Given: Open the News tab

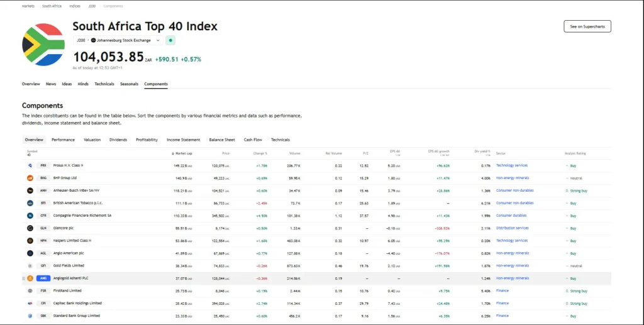Looking at the screenshot, I should (x=51, y=84).
